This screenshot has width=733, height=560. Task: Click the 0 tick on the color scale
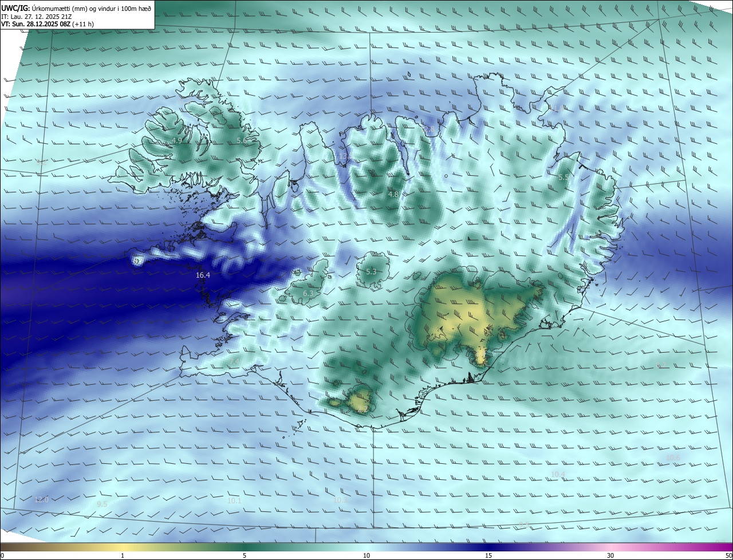2,555
